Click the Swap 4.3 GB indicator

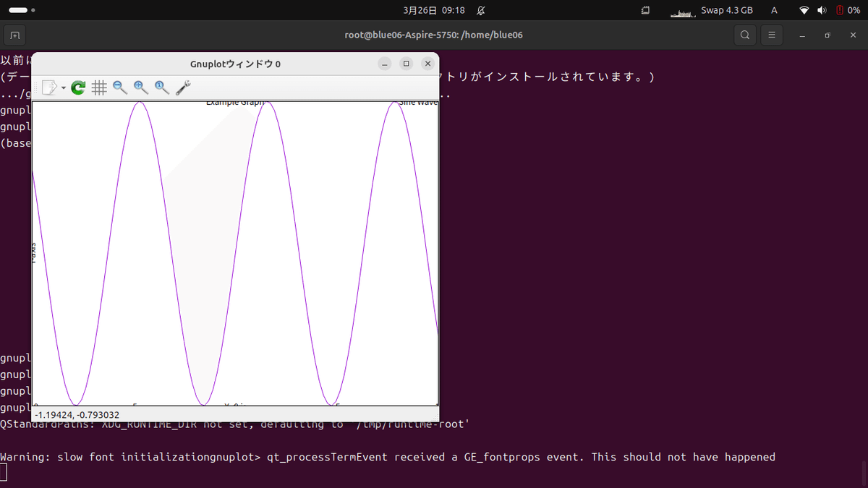click(727, 10)
